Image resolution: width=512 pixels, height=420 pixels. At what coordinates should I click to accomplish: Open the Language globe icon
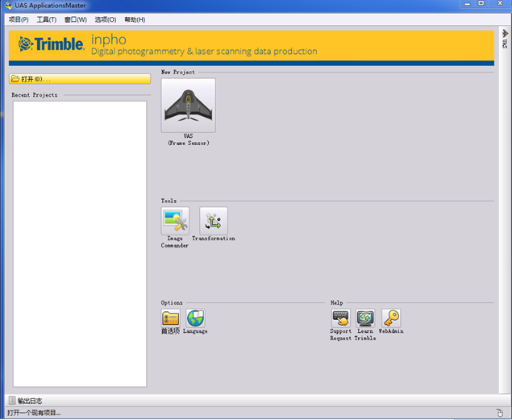click(195, 318)
